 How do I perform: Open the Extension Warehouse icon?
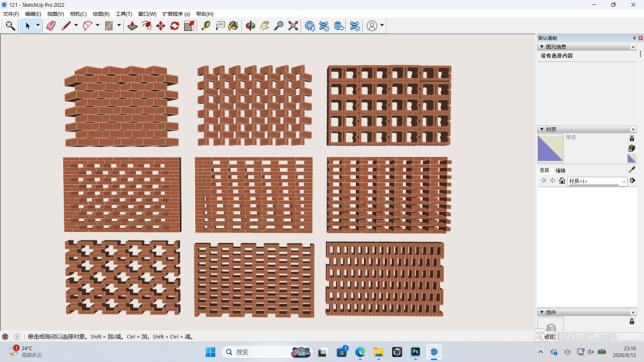pyautogui.click(x=324, y=26)
